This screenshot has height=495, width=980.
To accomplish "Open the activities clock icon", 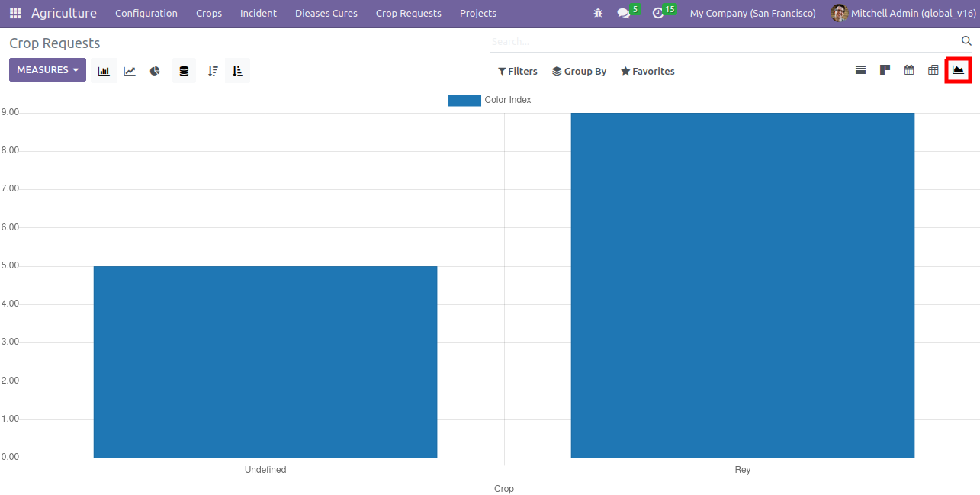I will click(659, 14).
